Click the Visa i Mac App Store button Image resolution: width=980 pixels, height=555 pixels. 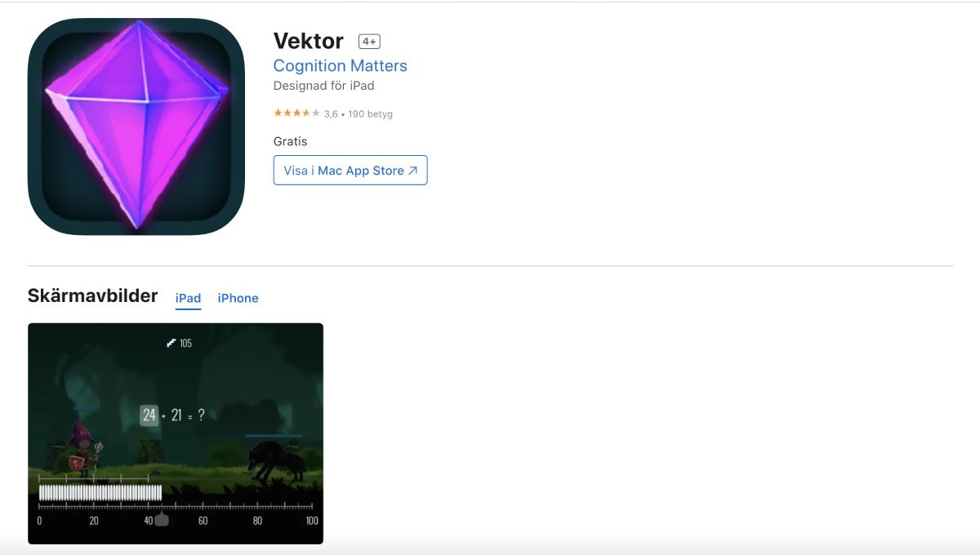point(350,171)
